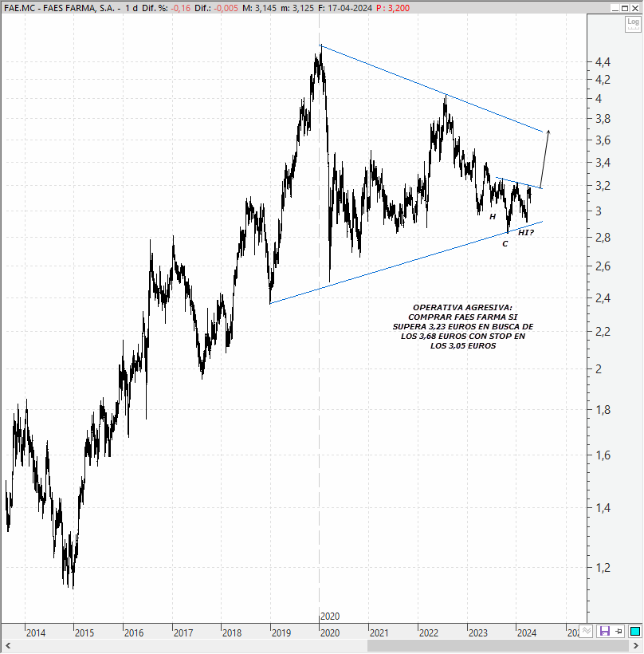Click the 2019 label on time axis
Viewport: 644px width, 654px height.
pos(281,633)
